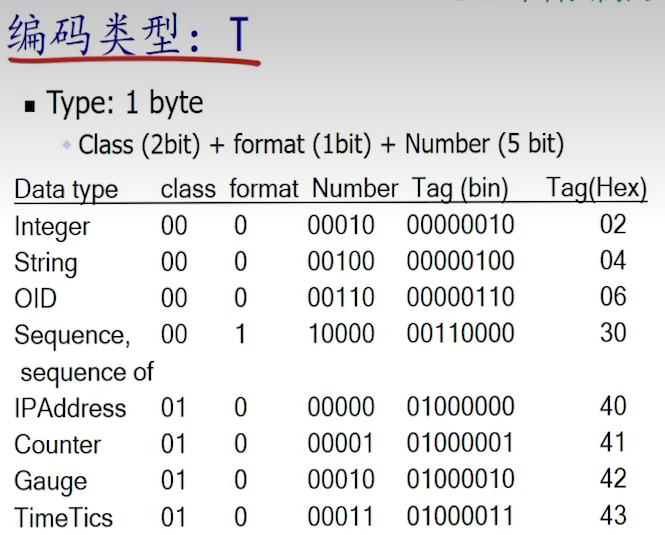665x535 pixels.
Task: Click binary tag "01000001" for Counter
Action: (460, 443)
